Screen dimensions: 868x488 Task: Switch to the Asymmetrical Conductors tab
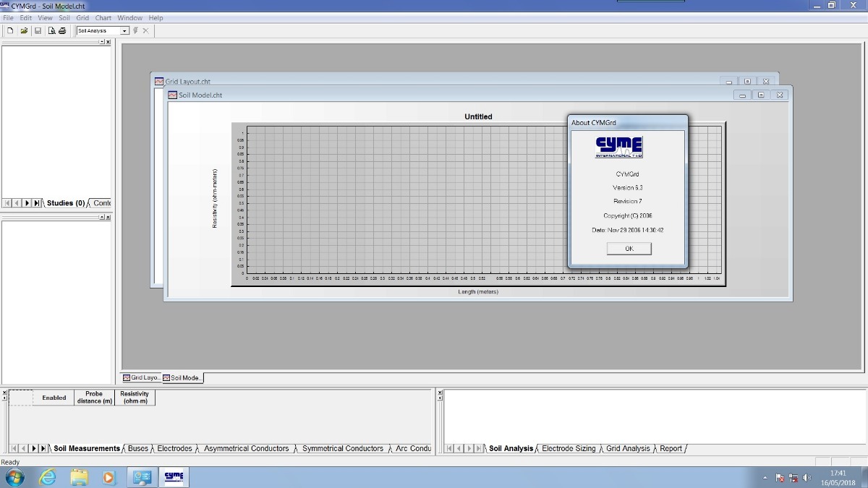click(247, 448)
